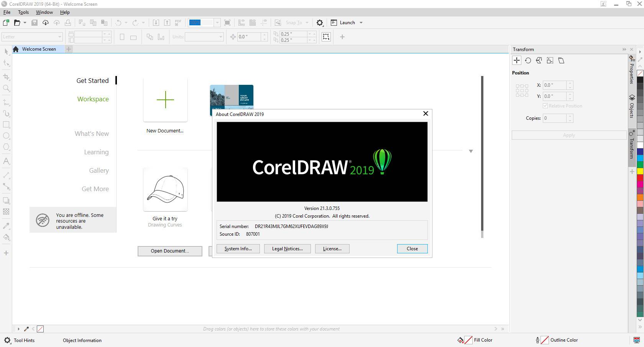The image size is (644, 347).
Task: Select the Polygon tool in the toolbox
Action: pos(6,147)
